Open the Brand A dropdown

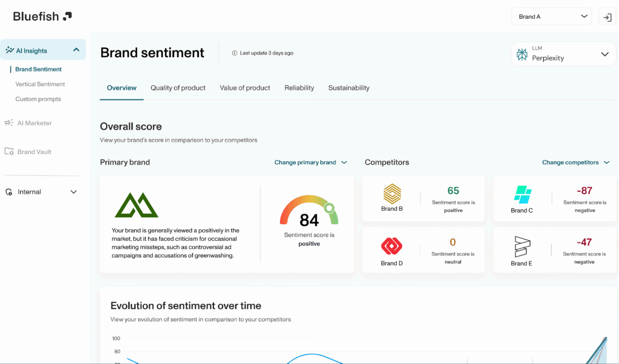pyautogui.click(x=551, y=16)
